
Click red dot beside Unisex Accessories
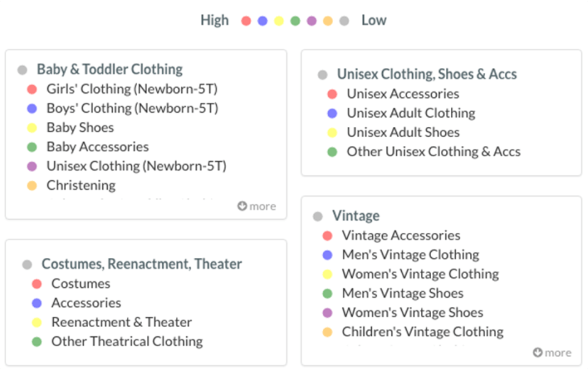tap(332, 94)
